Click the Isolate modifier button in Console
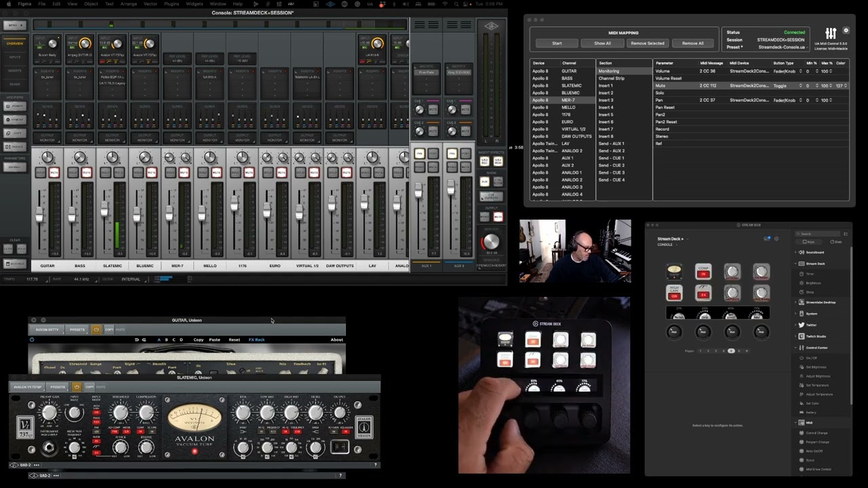The width and height of the screenshot is (868, 488). click(x=16, y=146)
